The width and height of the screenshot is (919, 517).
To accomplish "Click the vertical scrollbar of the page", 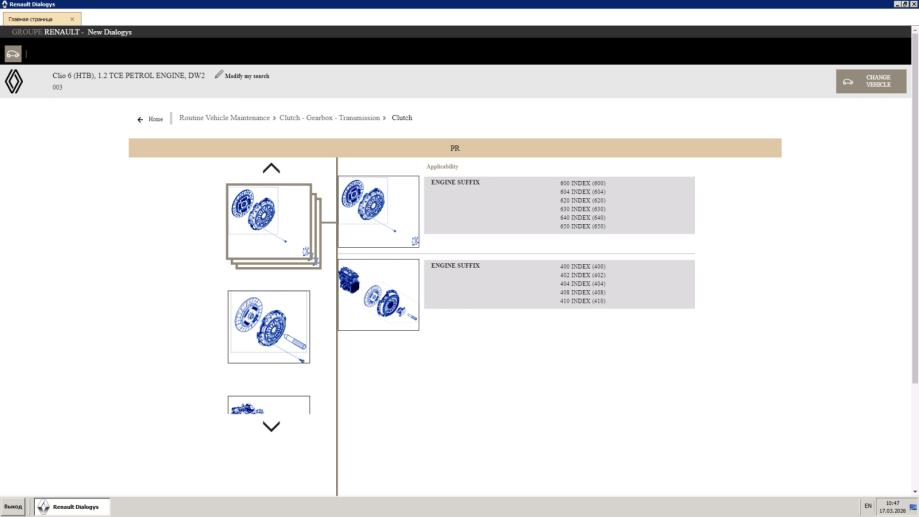I will [x=915, y=208].
